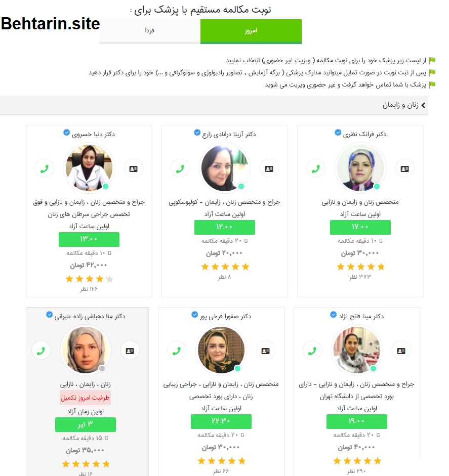
Task: Click phone icon for دکتر مینا فاتح نژاد
Action: (312, 350)
